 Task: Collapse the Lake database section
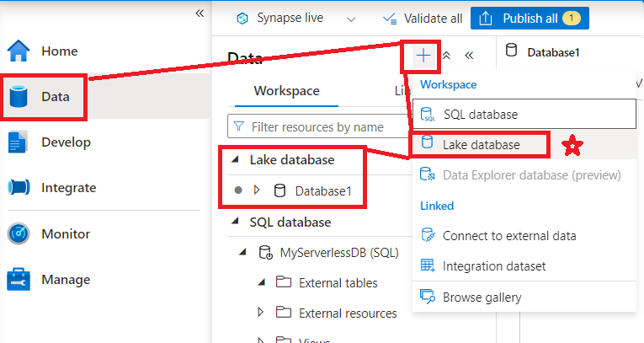tap(236, 159)
